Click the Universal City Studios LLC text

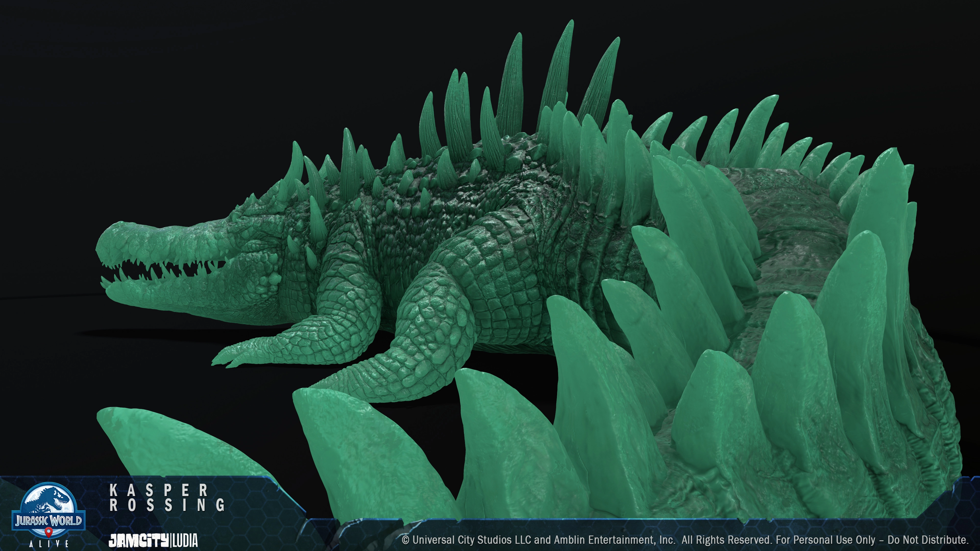point(472,540)
